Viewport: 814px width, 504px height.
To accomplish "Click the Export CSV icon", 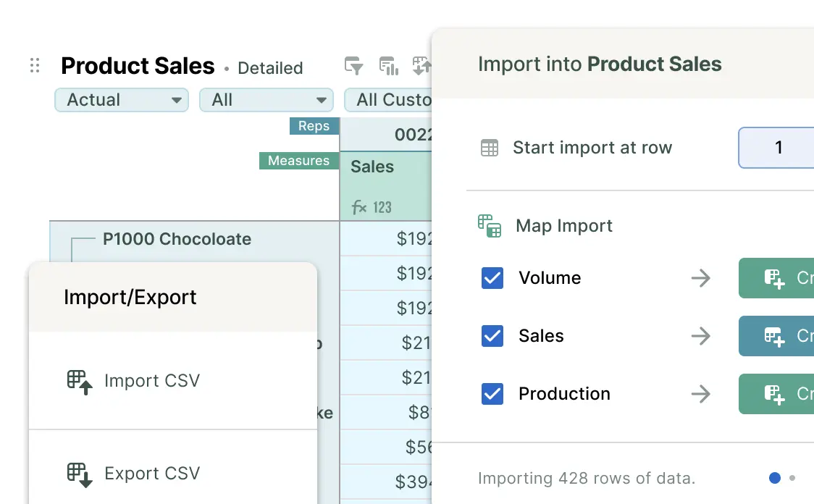I will (80, 474).
